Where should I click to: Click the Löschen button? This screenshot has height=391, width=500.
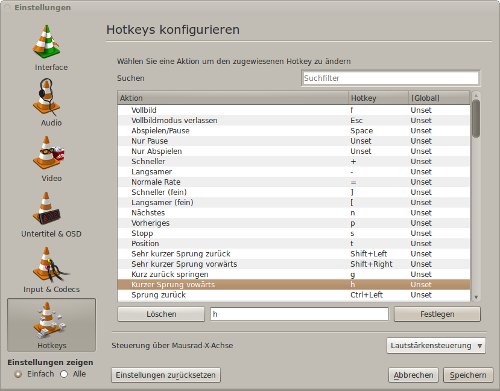[161, 314]
